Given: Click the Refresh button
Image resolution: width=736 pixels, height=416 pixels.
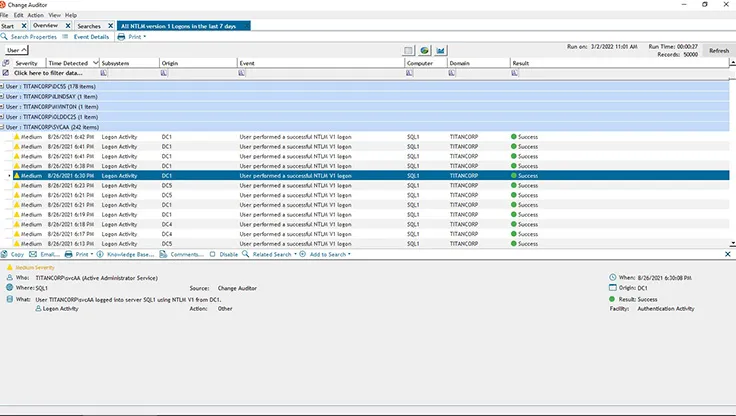Looking at the screenshot, I should point(719,50).
